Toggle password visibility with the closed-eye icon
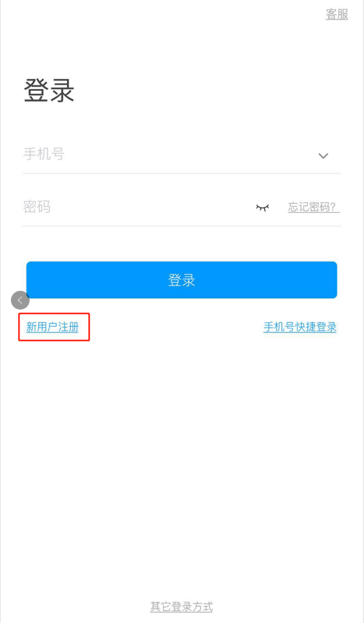Screen dimensions: 364x623 [262, 207]
